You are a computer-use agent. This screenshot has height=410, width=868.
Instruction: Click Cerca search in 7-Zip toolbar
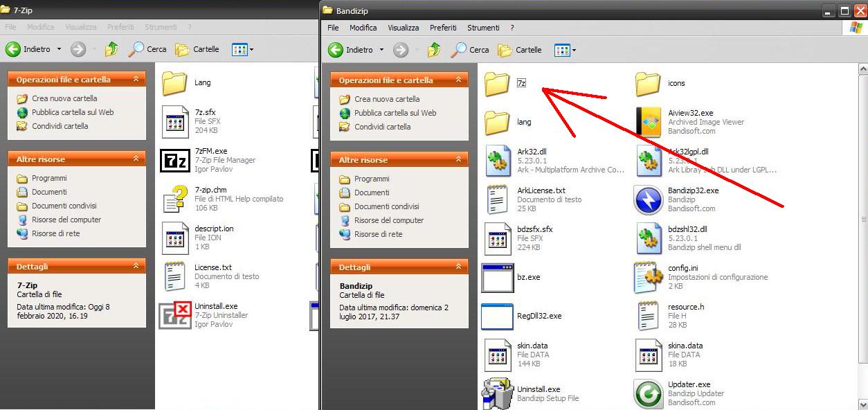[x=147, y=49]
